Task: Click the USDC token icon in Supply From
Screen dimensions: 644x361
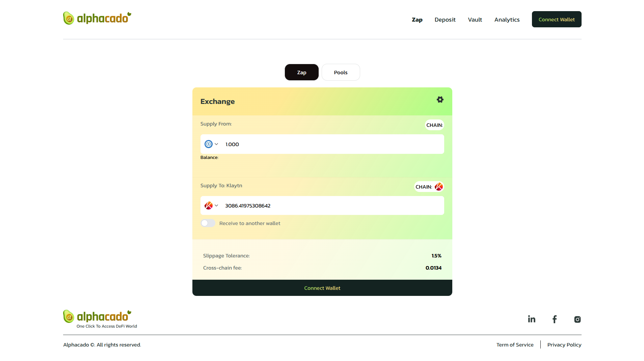Action: 208,144
